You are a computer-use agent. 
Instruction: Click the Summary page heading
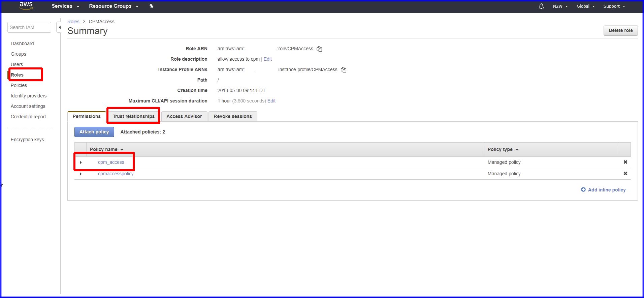tap(88, 31)
